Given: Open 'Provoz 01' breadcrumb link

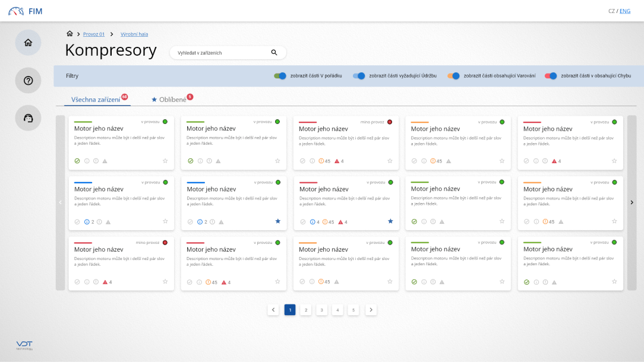Looking at the screenshot, I should 94,34.
